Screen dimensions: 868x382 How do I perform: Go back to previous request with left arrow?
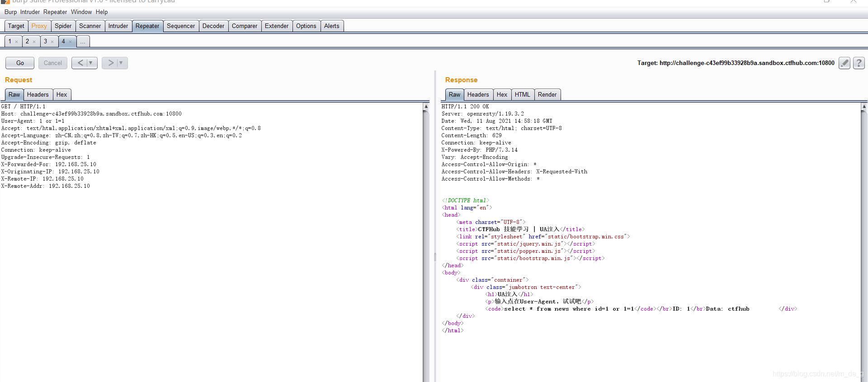click(x=80, y=63)
